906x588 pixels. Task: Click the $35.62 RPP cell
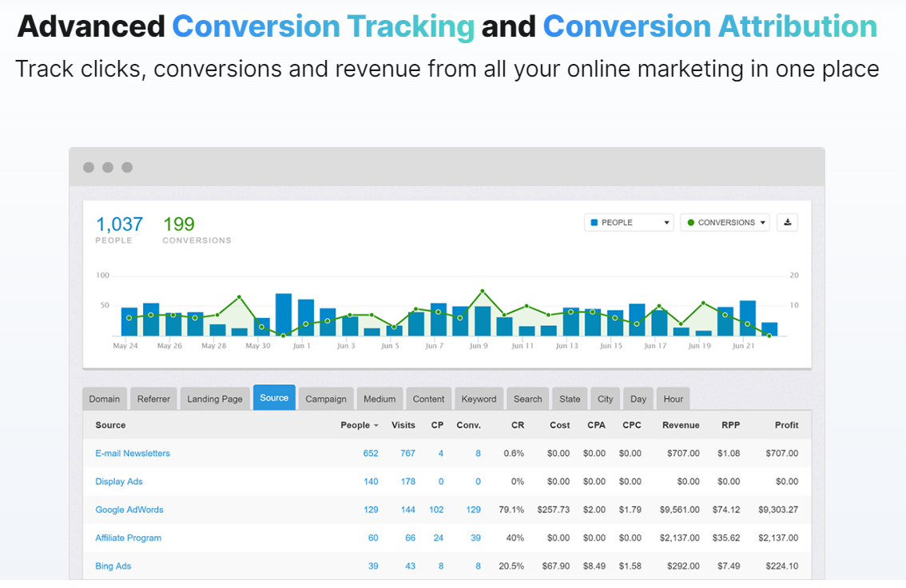click(x=726, y=538)
